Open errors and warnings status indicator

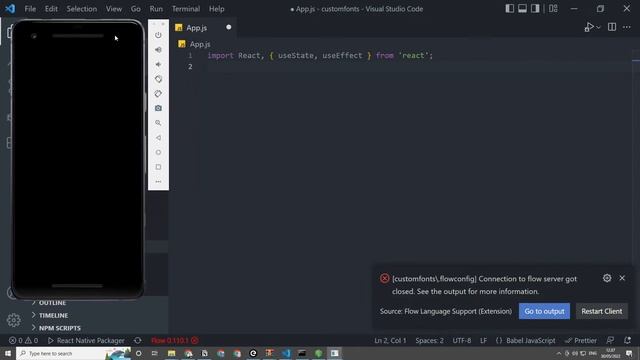click(23, 340)
